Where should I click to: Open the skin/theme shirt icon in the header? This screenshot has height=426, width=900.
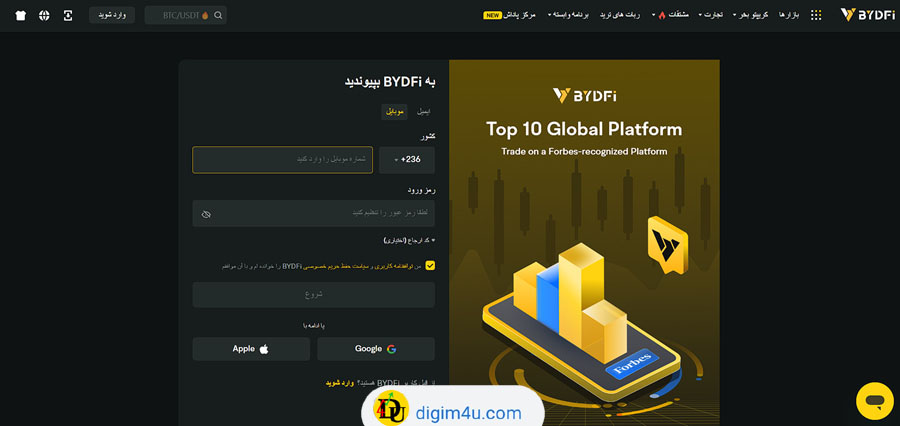[x=21, y=16]
